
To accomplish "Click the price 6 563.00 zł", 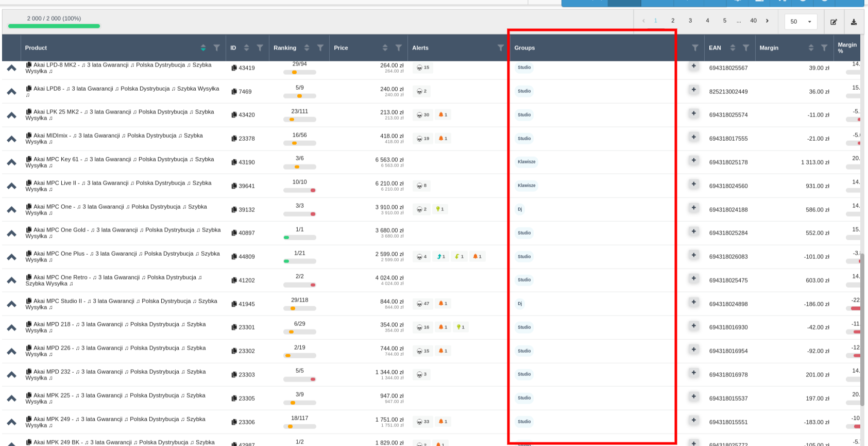I will click(389, 160).
